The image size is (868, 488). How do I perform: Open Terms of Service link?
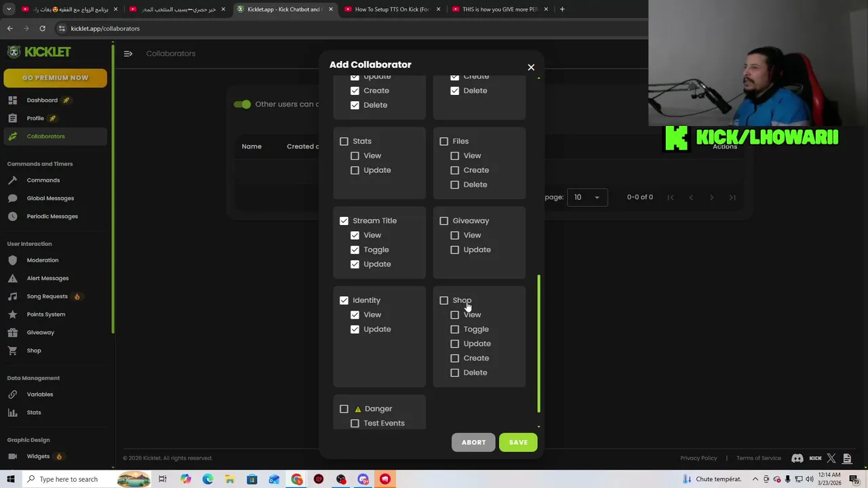[759, 458]
